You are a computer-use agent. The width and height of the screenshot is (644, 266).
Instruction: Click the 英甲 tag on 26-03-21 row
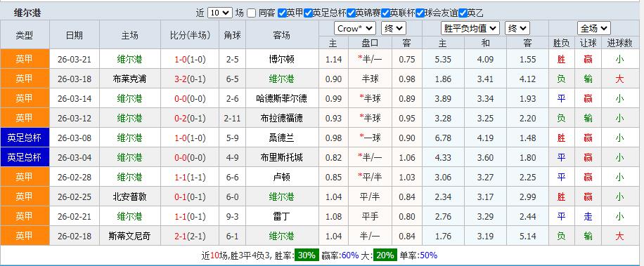click(25, 59)
